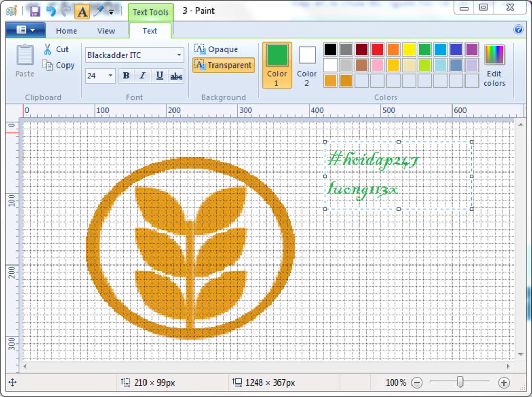Click the Colors group label
This screenshot has width=532, height=397.
point(385,97)
